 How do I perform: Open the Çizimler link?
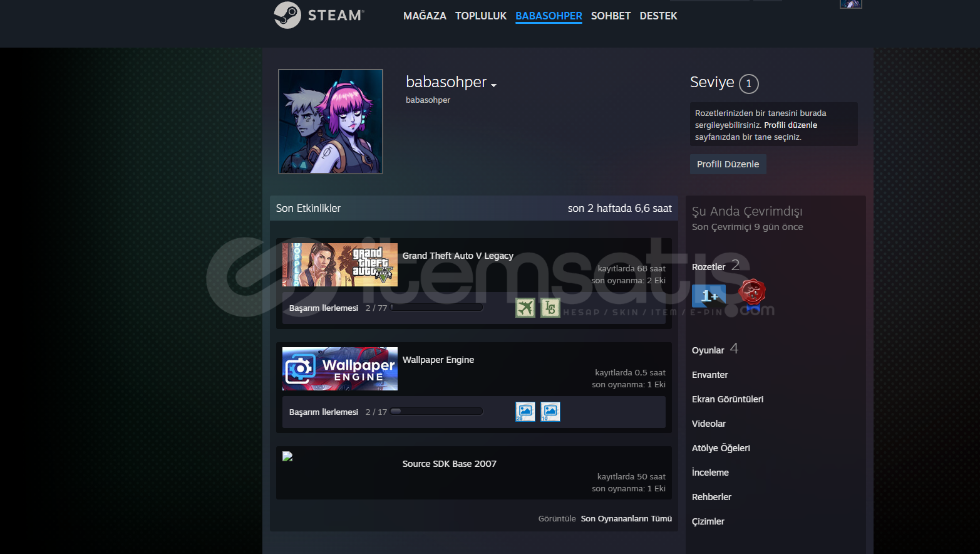click(x=708, y=521)
